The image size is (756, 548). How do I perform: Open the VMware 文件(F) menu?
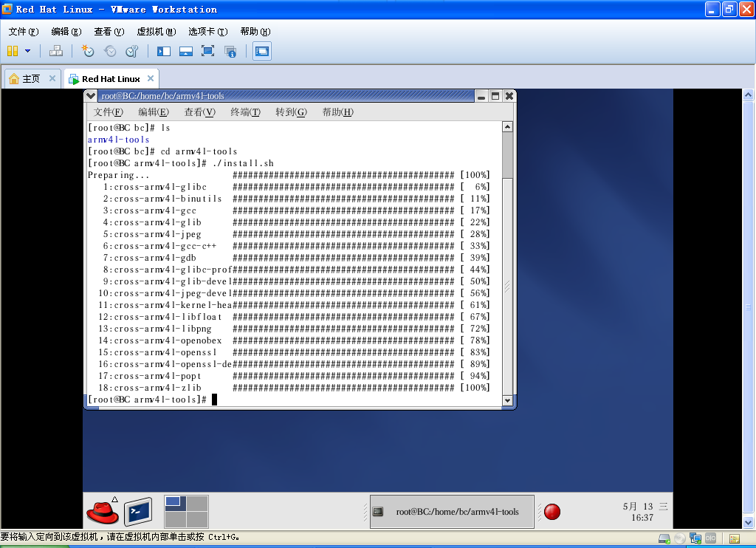23,31
